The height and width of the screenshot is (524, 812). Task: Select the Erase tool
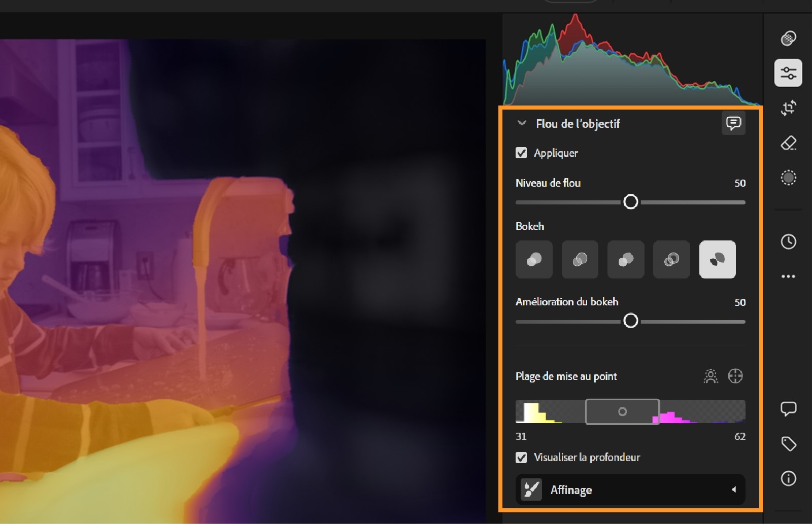click(x=789, y=144)
